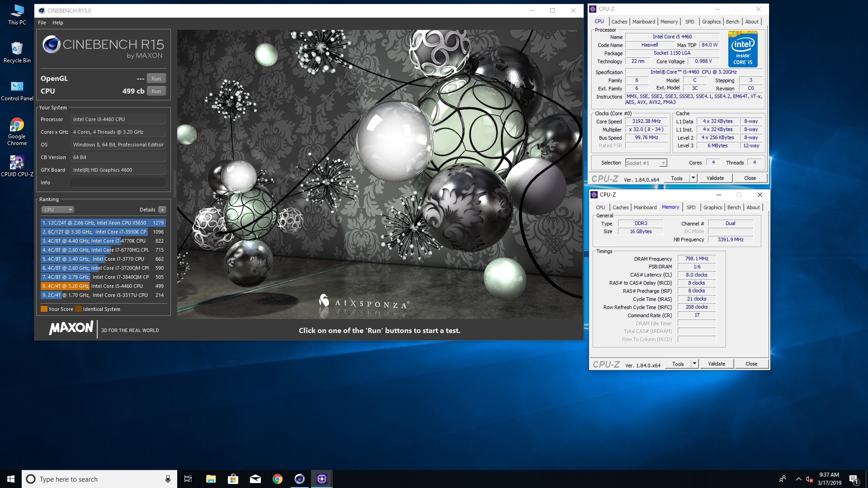
Task: Open the People icon in system tray
Action: (783, 479)
